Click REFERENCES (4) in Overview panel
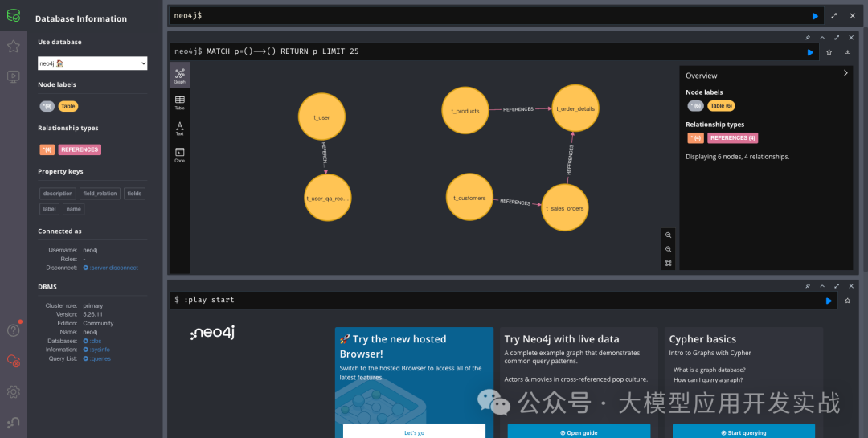Viewport: 868px width, 438px height. point(732,138)
